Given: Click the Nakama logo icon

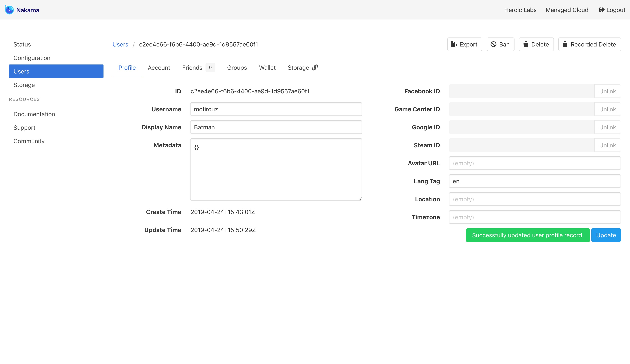Looking at the screenshot, I should click(x=9, y=10).
